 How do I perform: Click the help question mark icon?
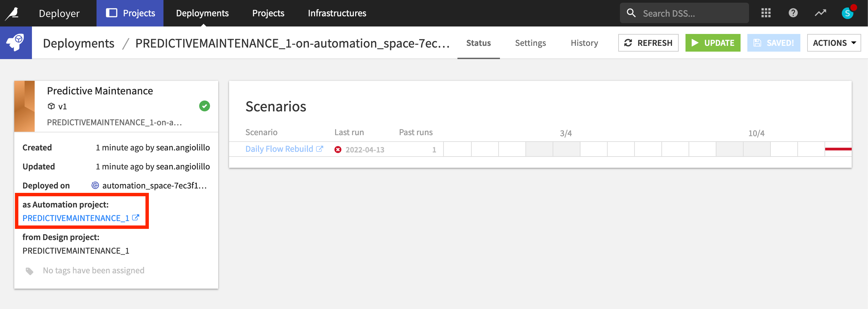[x=793, y=13]
